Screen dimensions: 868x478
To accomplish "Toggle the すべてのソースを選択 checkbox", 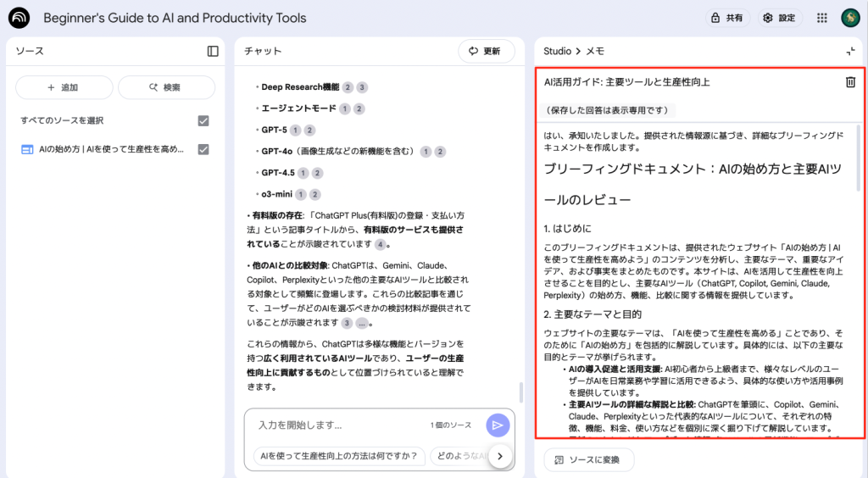I will coord(203,120).
